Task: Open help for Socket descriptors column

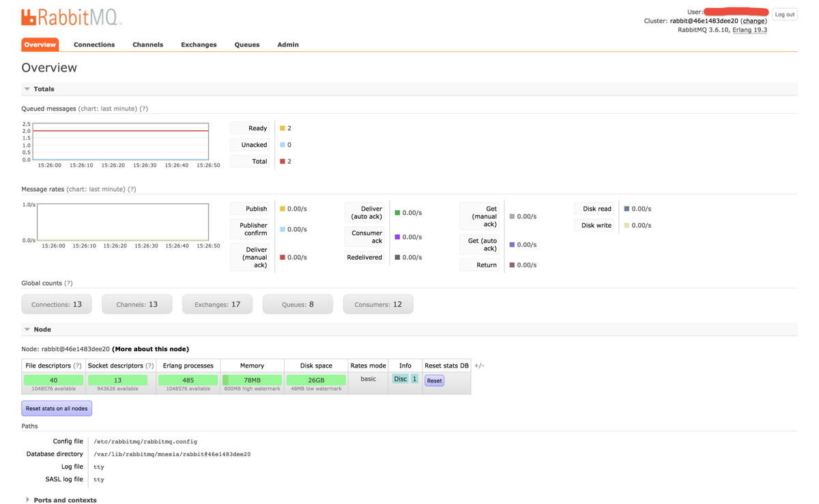Action: 149,366
